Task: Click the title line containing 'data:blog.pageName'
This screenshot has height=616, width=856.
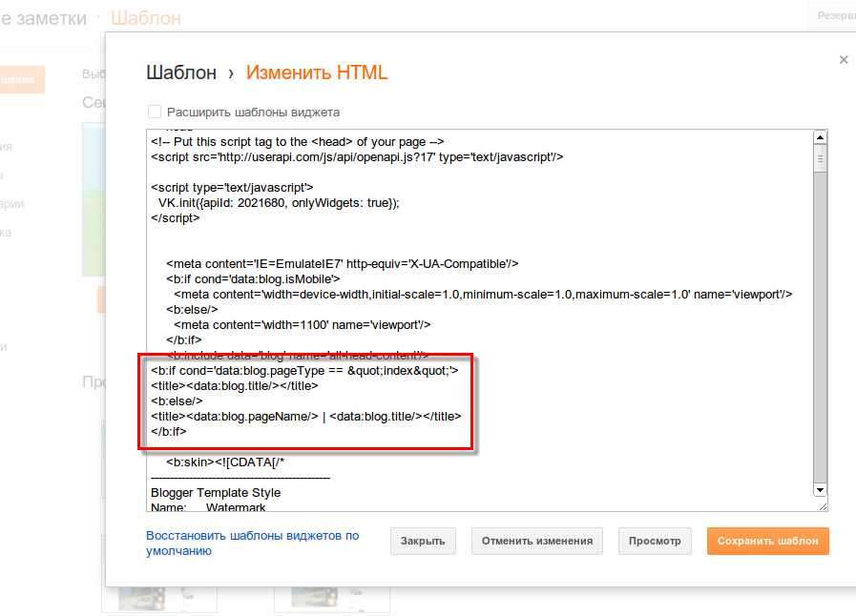Action: point(305,417)
